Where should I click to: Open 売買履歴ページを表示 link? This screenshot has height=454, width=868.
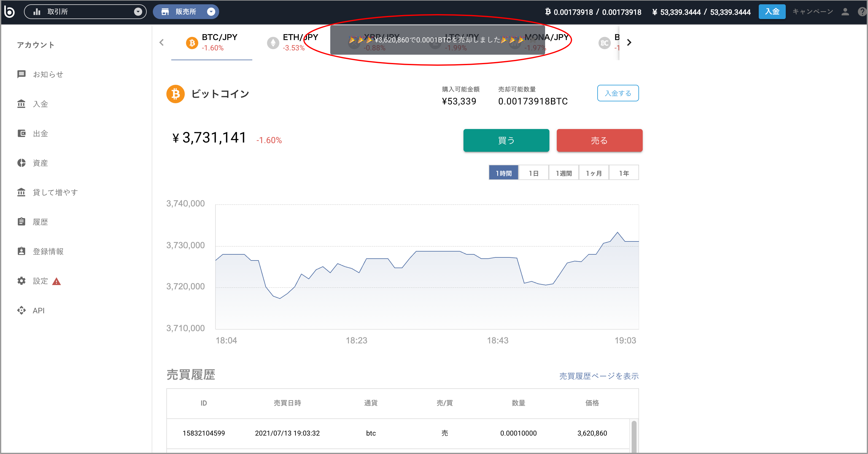599,376
